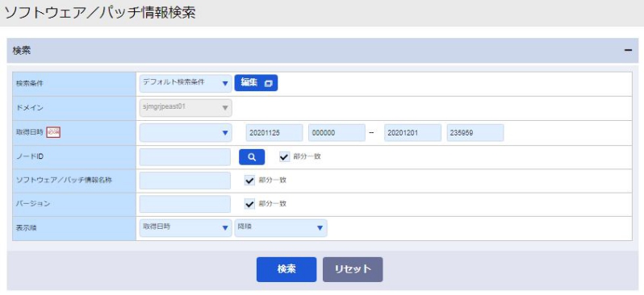Open the デフォルト検索条件 dropdown
The width and height of the screenshot is (644, 295).
pyautogui.click(x=186, y=83)
